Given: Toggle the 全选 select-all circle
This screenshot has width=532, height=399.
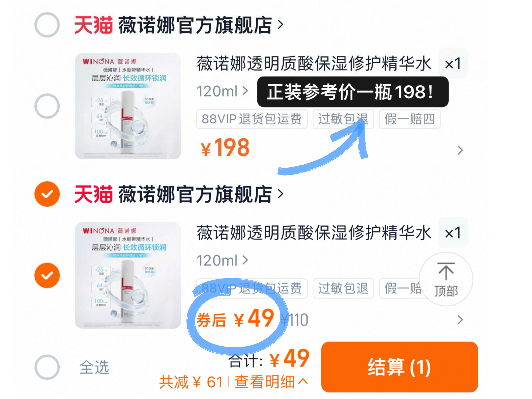Looking at the screenshot, I should point(47,367).
